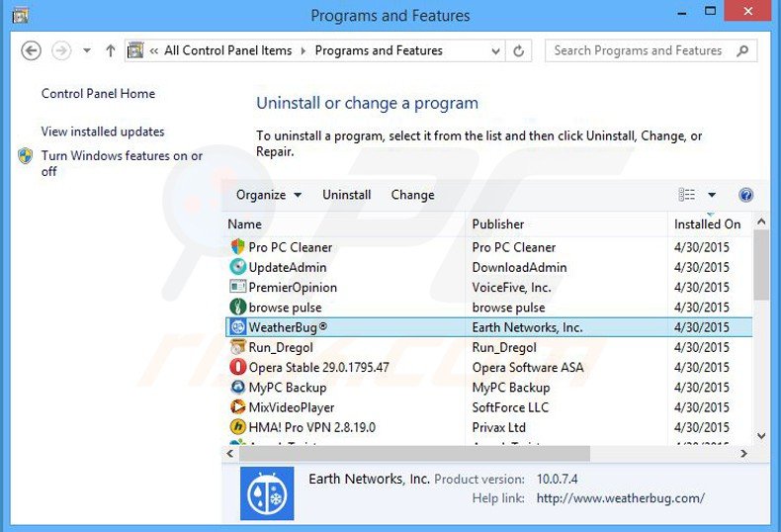Click the shield icon beside Windows features
This screenshot has height=532, width=781.
click(26, 156)
